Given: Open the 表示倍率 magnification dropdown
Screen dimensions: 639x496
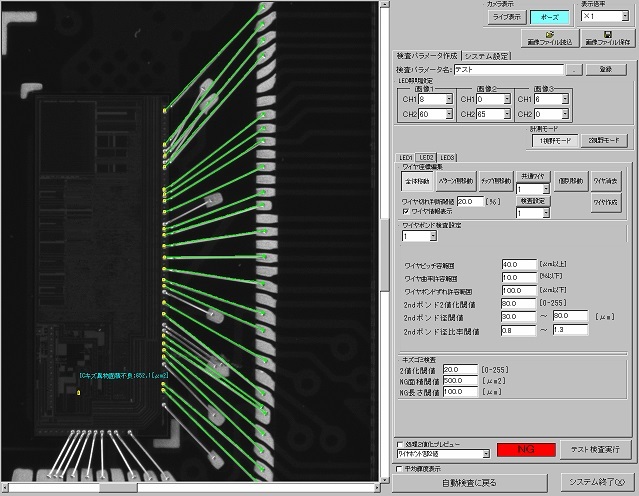Looking at the screenshot, I should tap(624, 18).
